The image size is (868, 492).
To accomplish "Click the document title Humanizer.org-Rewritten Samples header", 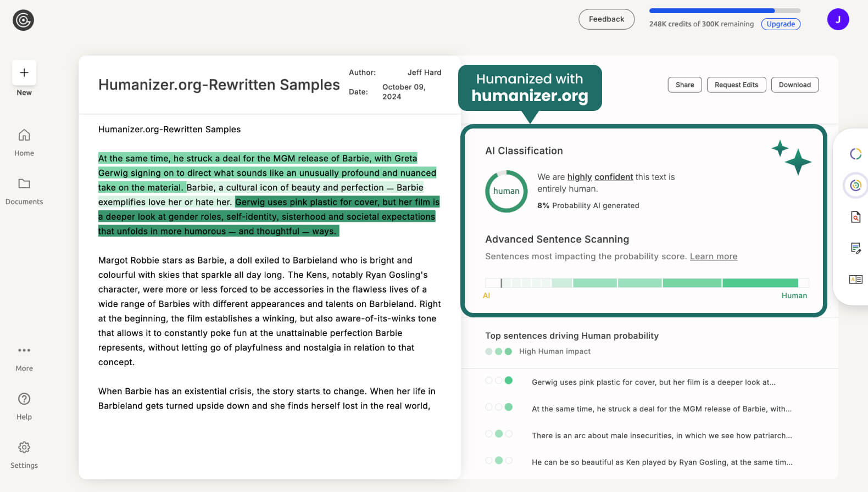I will [x=219, y=85].
